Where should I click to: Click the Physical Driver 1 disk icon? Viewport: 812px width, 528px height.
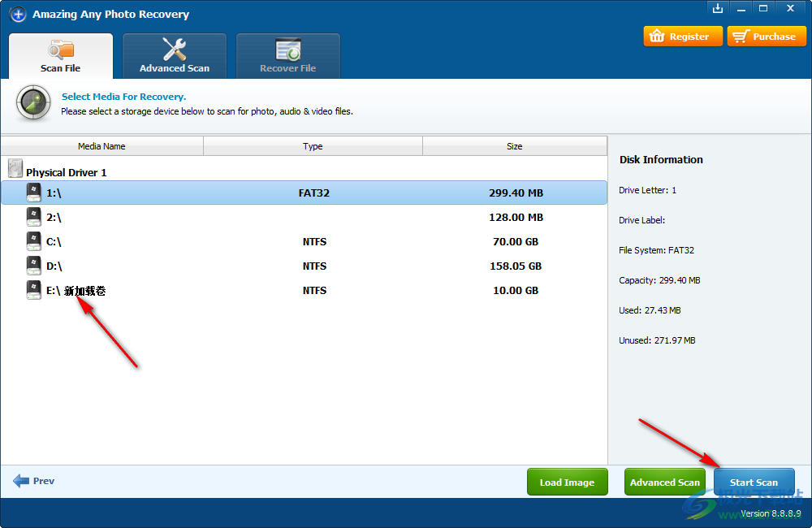tap(15, 169)
